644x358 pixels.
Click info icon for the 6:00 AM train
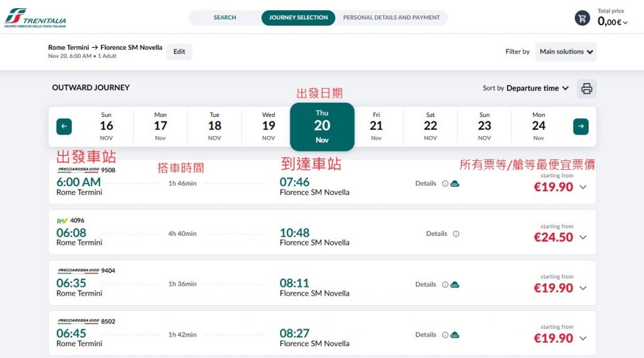445,184
